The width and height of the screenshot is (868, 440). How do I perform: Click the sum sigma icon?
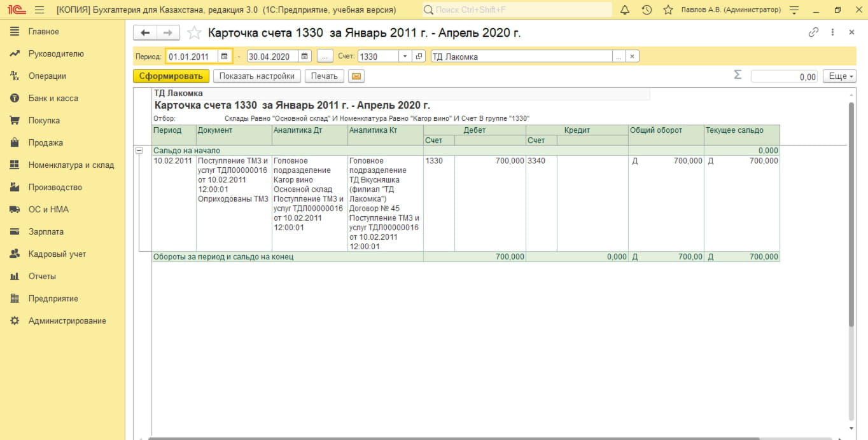pos(738,76)
